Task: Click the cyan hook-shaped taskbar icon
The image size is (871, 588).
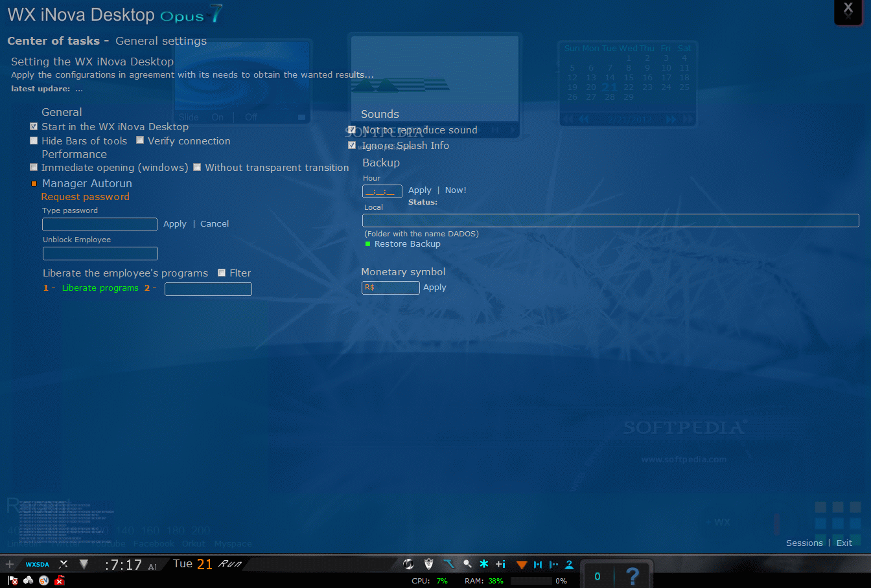Action: [x=448, y=564]
